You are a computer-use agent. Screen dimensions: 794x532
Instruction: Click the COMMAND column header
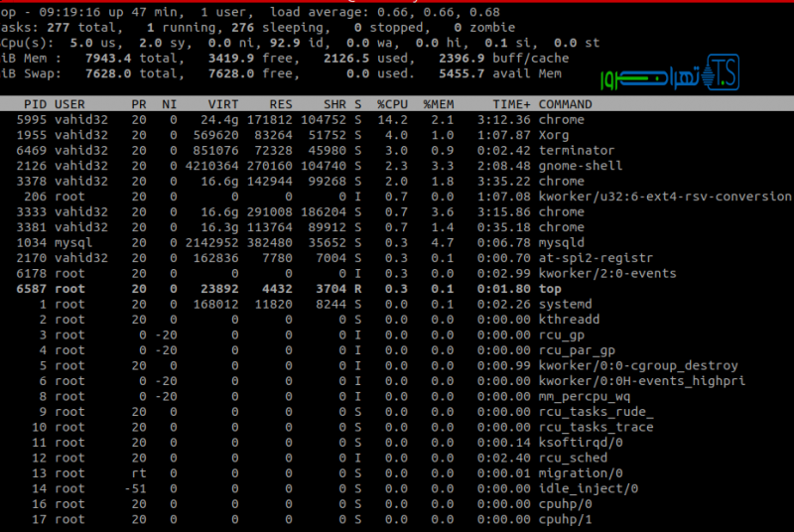[565, 104]
